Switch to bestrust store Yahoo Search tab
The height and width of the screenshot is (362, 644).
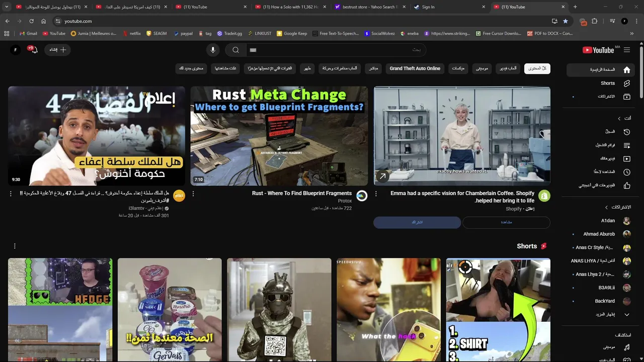(x=370, y=7)
